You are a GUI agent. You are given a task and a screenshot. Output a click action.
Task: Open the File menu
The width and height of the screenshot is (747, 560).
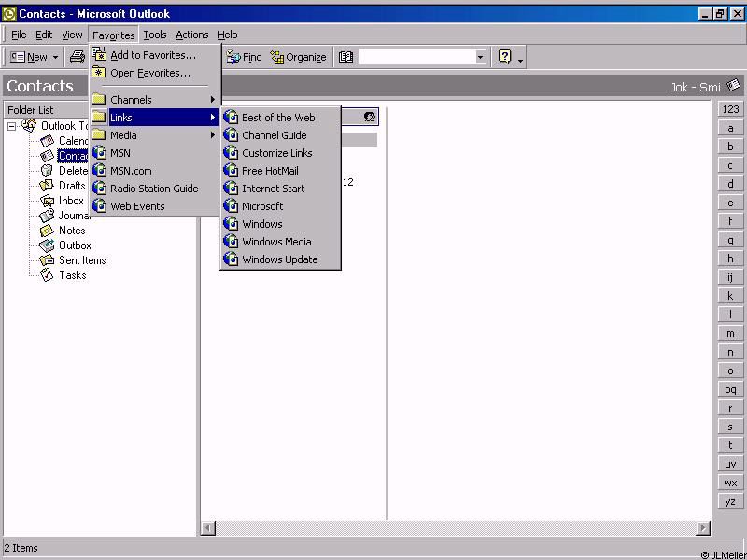pyautogui.click(x=19, y=35)
